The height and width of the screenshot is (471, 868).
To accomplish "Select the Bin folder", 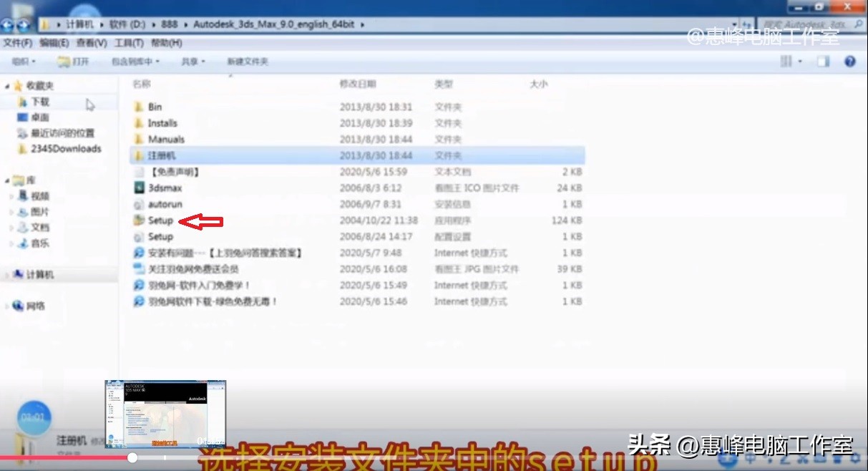I will (x=155, y=106).
